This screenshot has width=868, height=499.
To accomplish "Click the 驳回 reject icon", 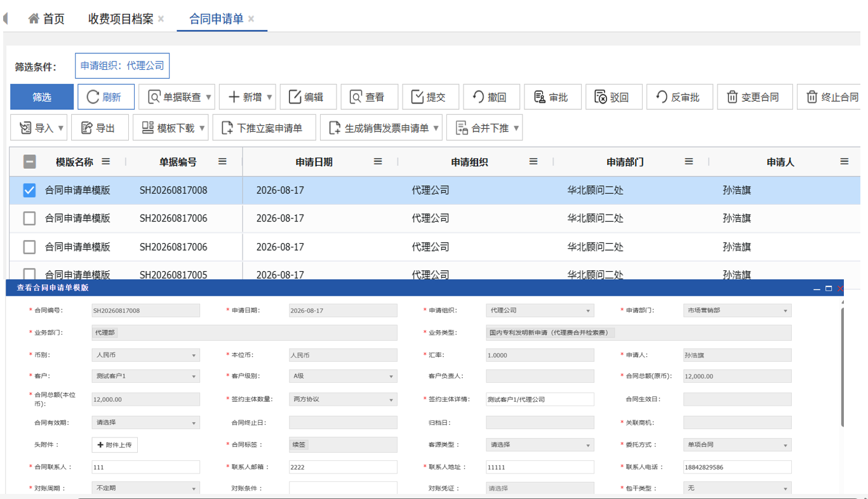I will point(600,97).
